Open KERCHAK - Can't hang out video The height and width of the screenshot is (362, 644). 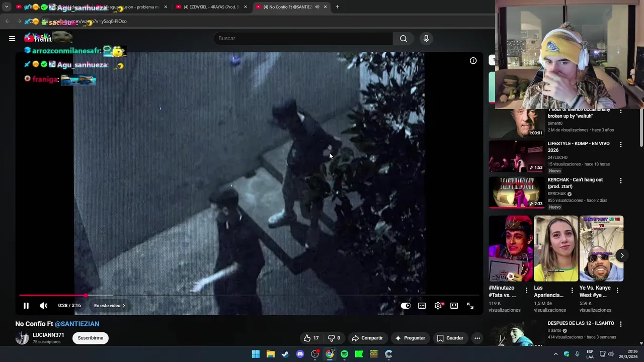tap(575, 183)
